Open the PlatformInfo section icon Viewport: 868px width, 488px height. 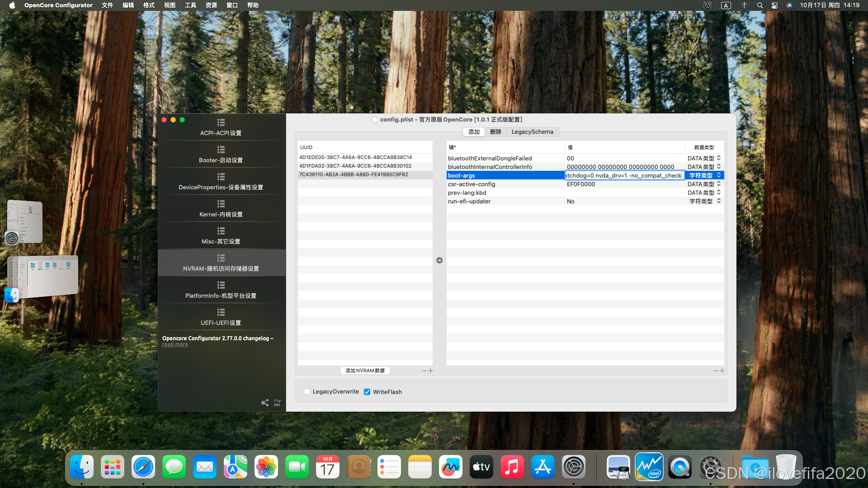coord(221,285)
